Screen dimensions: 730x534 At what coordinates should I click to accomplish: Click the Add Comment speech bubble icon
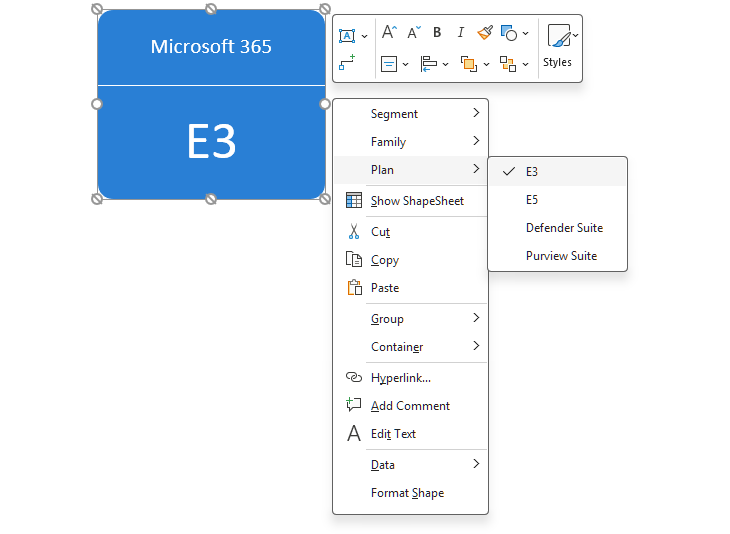[x=354, y=405]
